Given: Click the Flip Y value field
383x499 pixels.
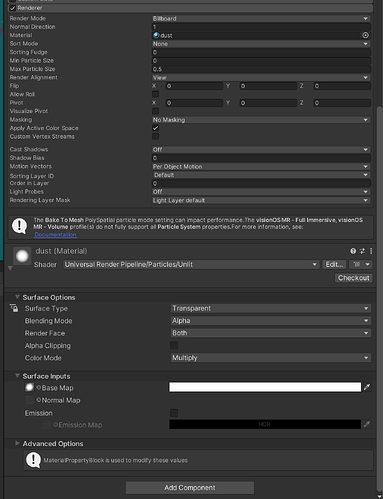Looking at the screenshot, I should tap(268, 86).
